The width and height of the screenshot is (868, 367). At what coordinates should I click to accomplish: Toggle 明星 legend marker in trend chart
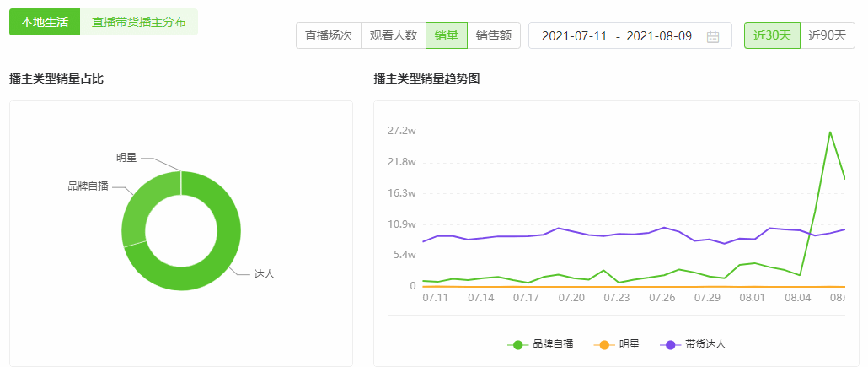pos(603,344)
